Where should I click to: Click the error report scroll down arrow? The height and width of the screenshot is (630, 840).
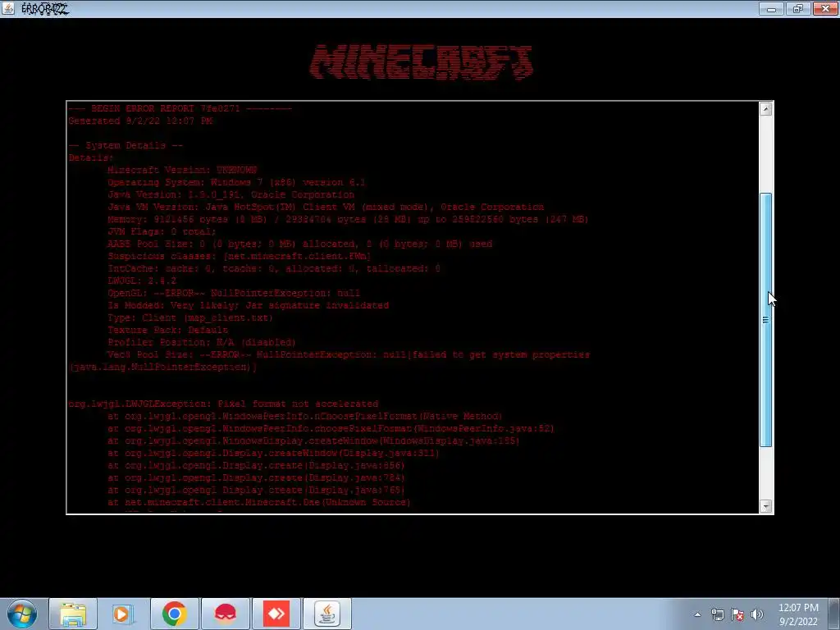766,506
